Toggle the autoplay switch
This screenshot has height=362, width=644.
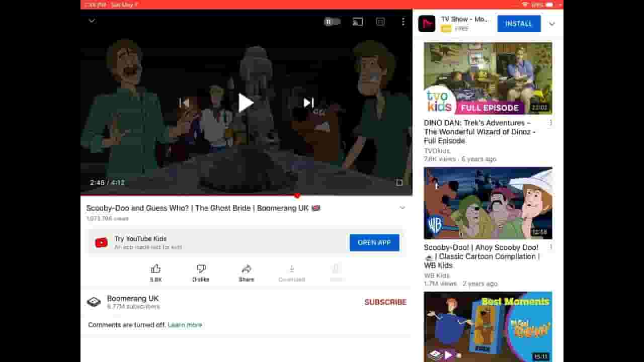click(332, 22)
